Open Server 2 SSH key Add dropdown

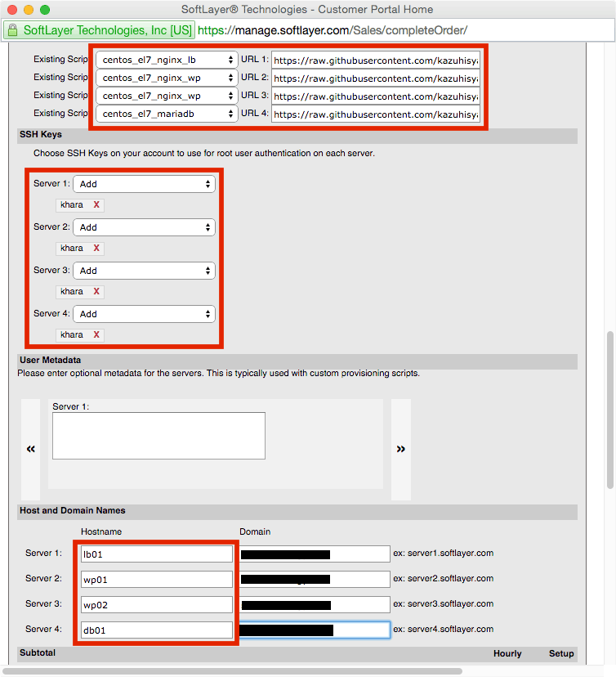pos(144,227)
